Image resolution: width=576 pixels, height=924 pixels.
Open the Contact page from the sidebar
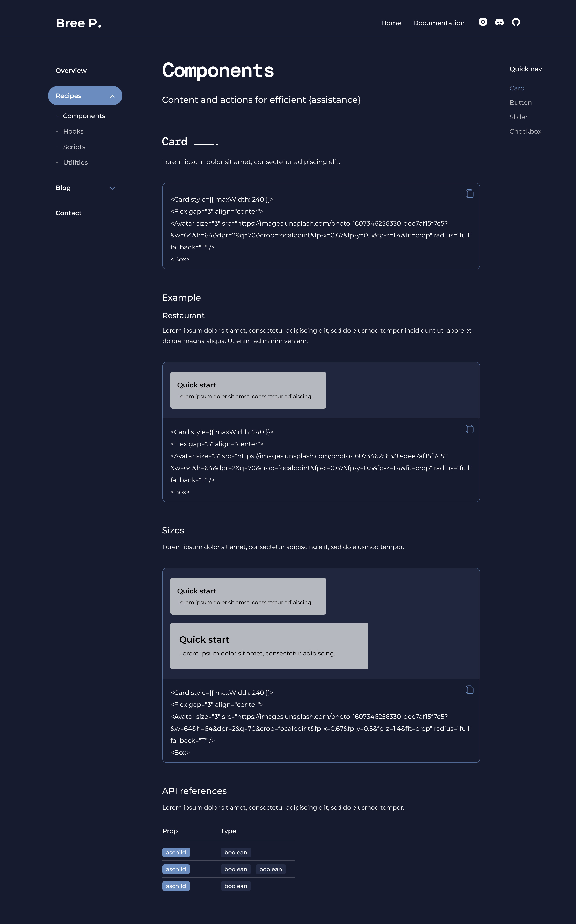point(69,213)
